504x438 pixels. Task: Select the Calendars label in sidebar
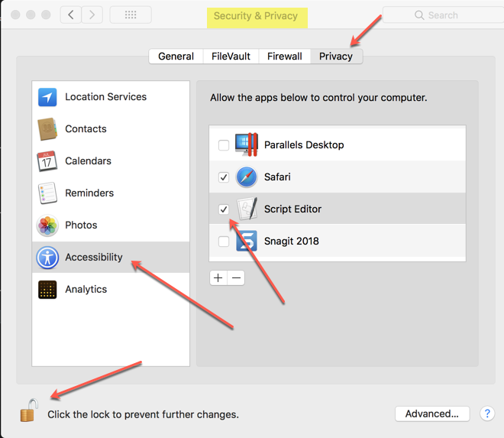pyautogui.click(x=88, y=161)
